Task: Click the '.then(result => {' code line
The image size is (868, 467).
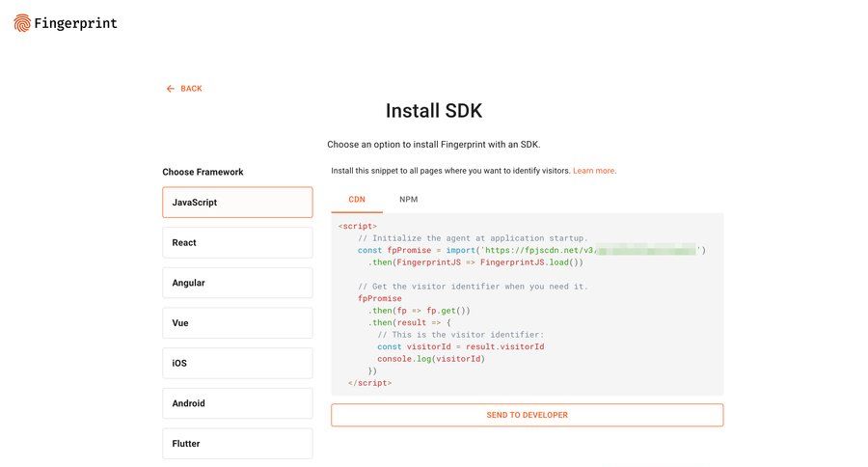Action: click(x=409, y=322)
